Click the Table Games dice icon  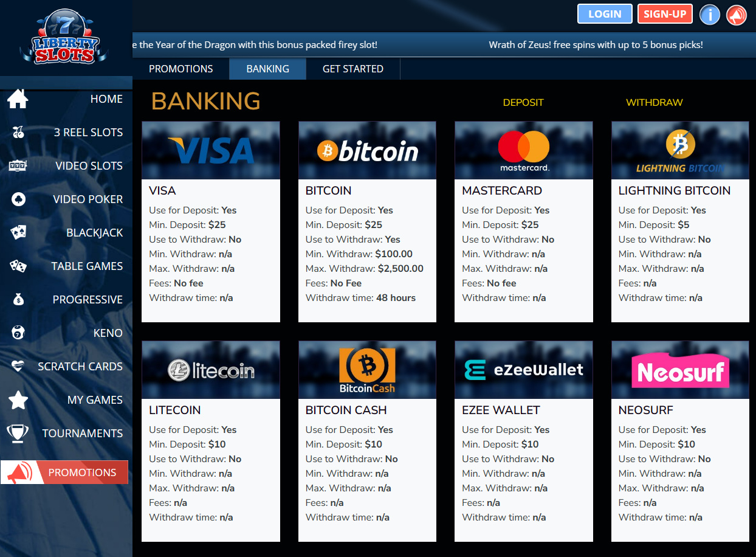pos(18,266)
